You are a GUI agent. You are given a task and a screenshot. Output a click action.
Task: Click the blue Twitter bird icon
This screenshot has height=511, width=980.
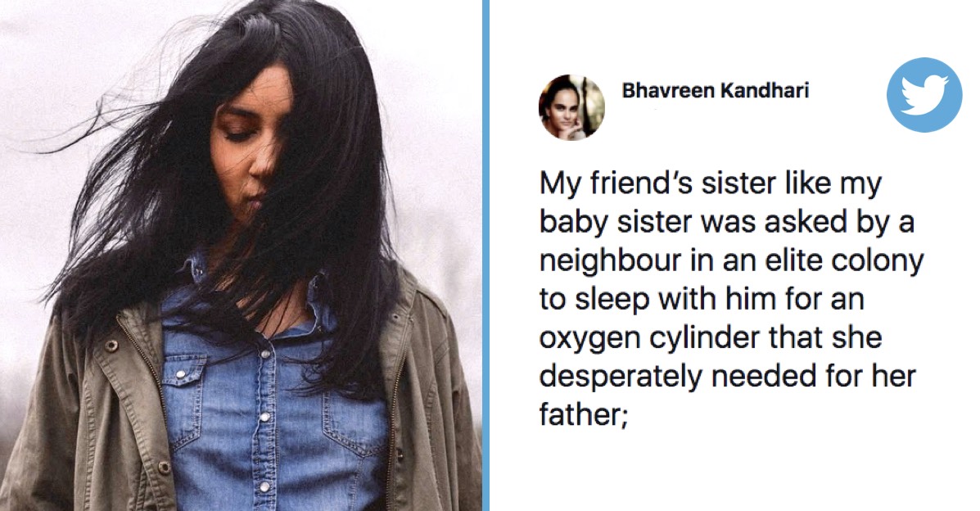924,94
